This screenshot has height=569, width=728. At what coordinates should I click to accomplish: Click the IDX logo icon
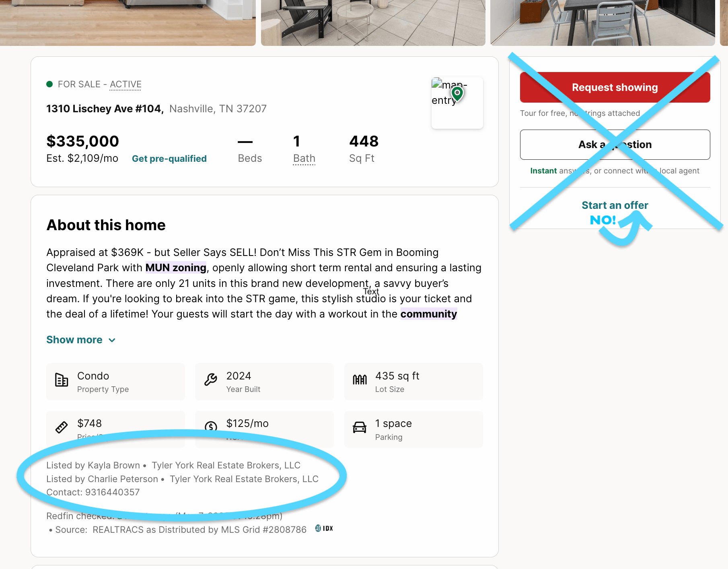coord(324,528)
